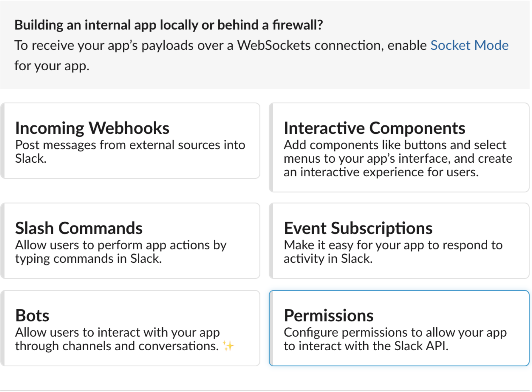The width and height of the screenshot is (532, 392).
Task: Click gray left edge of Interactive Components card
Action: [x=271, y=147]
